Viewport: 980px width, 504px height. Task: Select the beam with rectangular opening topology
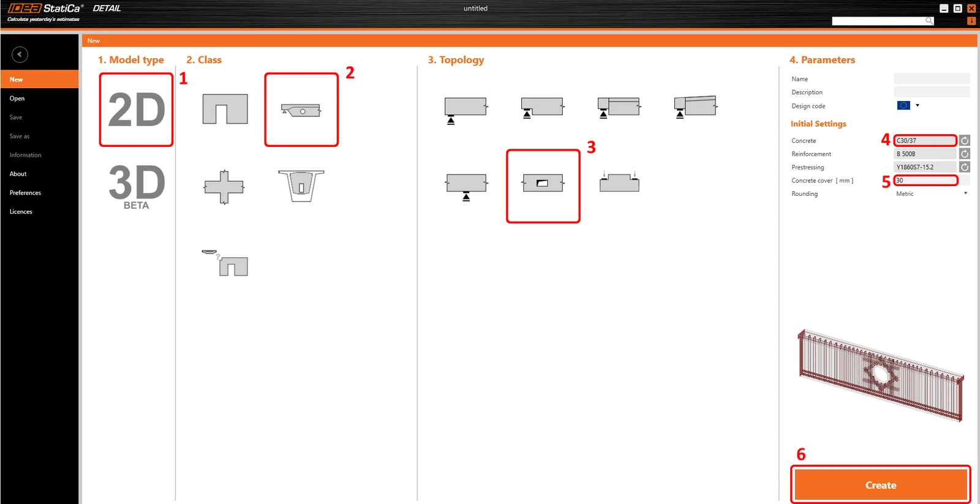point(543,183)
